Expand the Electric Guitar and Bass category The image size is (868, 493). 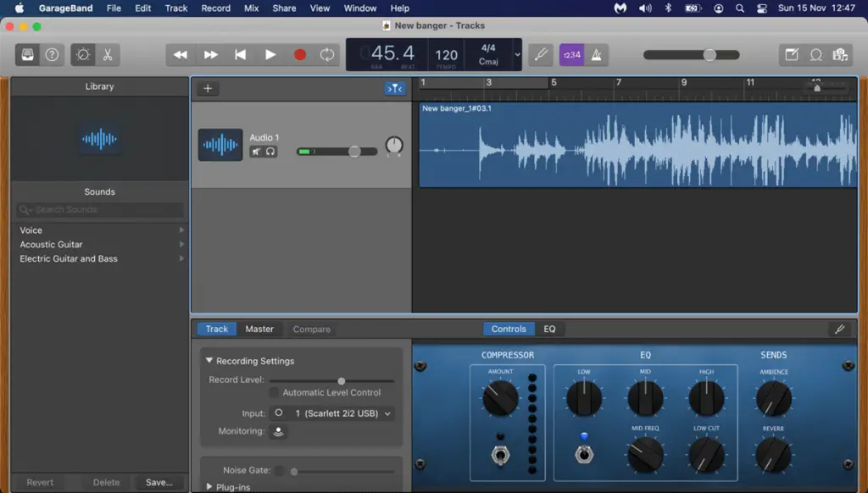[181, 258]
